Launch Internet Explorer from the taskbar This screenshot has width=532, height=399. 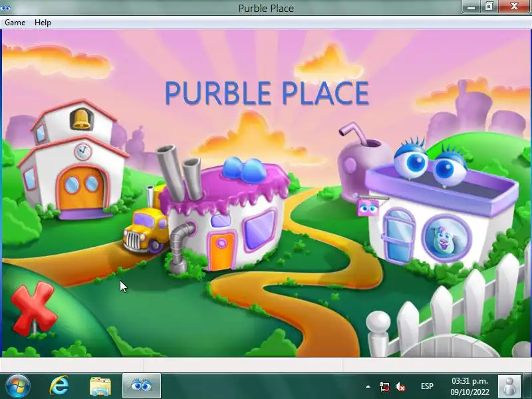pos(59,386)
